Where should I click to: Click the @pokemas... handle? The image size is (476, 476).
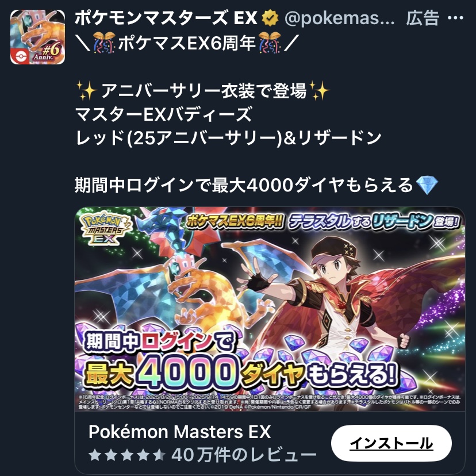tap(340, 18)
